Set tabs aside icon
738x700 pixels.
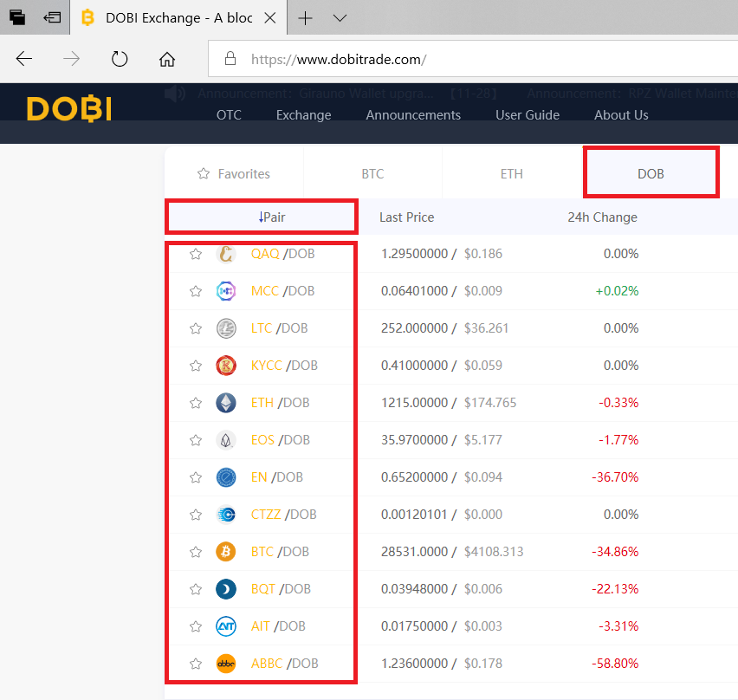[52, 17]
